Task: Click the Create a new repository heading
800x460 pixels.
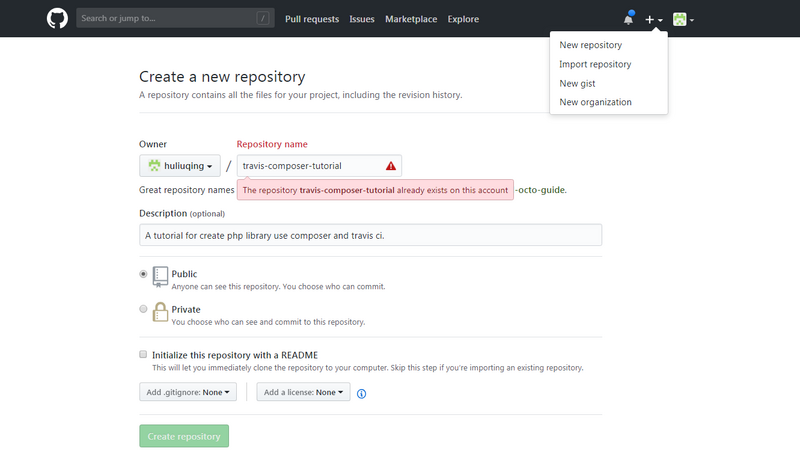Action: [222, 76]
